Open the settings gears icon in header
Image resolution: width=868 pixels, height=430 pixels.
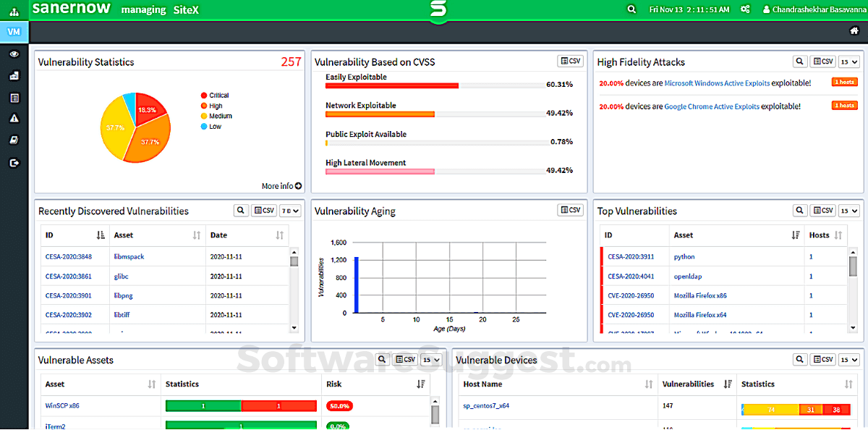[766, 10]
